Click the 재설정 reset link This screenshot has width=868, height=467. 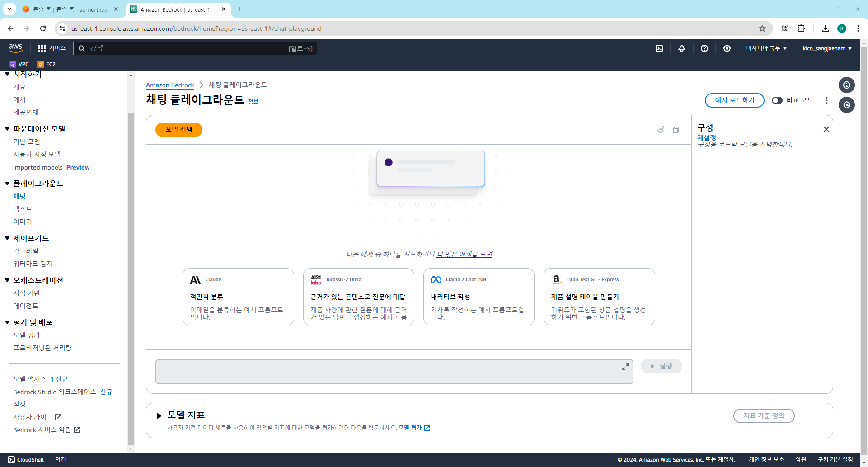(x=707, y=138)
